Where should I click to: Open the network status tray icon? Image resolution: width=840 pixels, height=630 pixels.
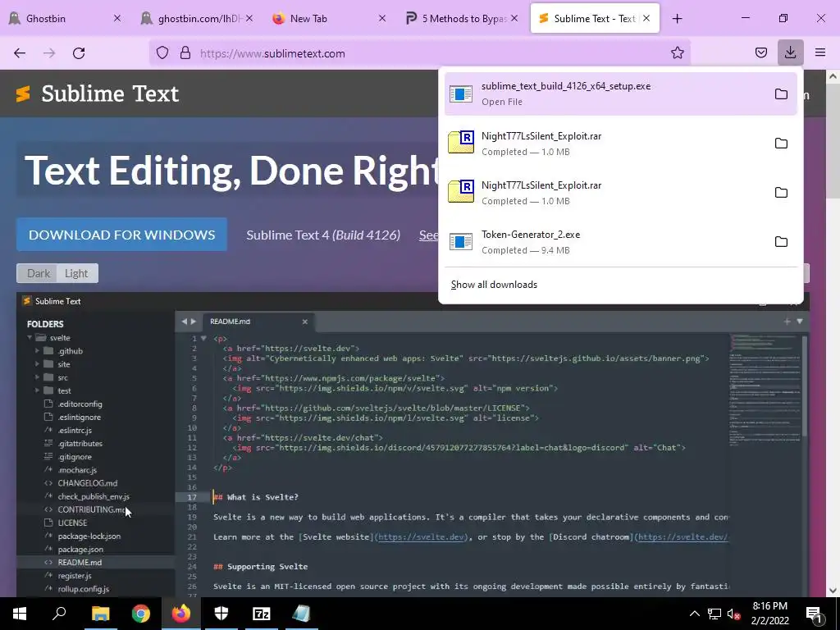click(x=714, y=614)
